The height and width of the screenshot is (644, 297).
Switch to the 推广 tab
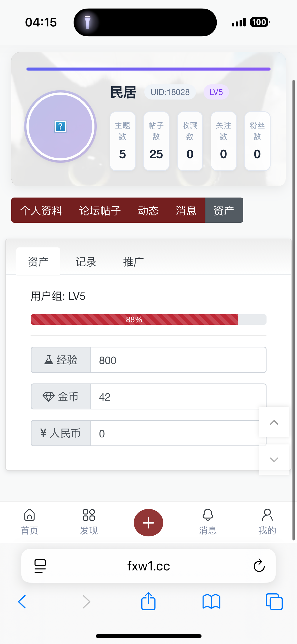pos(133,262)
